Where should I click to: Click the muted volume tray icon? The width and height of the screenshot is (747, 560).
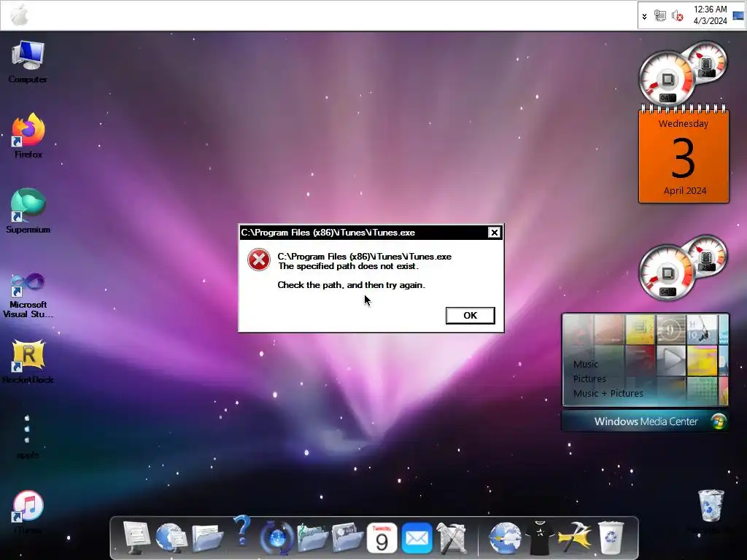point(677,16)
